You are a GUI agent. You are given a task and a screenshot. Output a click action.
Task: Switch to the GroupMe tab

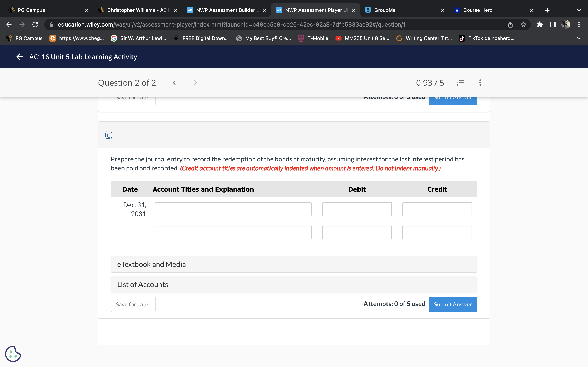point(385,10)
